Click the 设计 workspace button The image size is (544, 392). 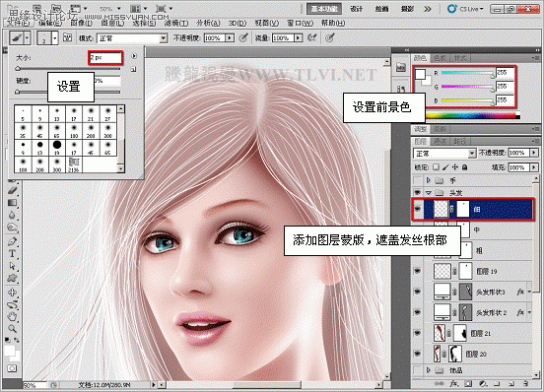[x=356, y=9]
